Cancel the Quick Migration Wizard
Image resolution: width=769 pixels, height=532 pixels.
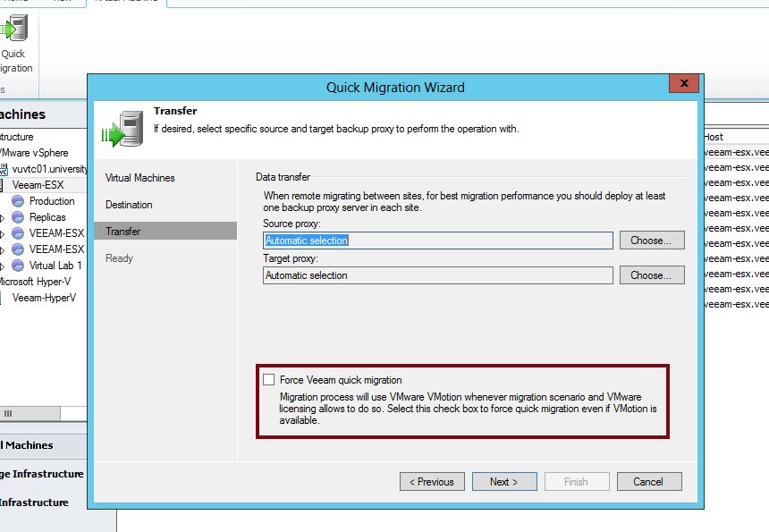tap(649, 482)
